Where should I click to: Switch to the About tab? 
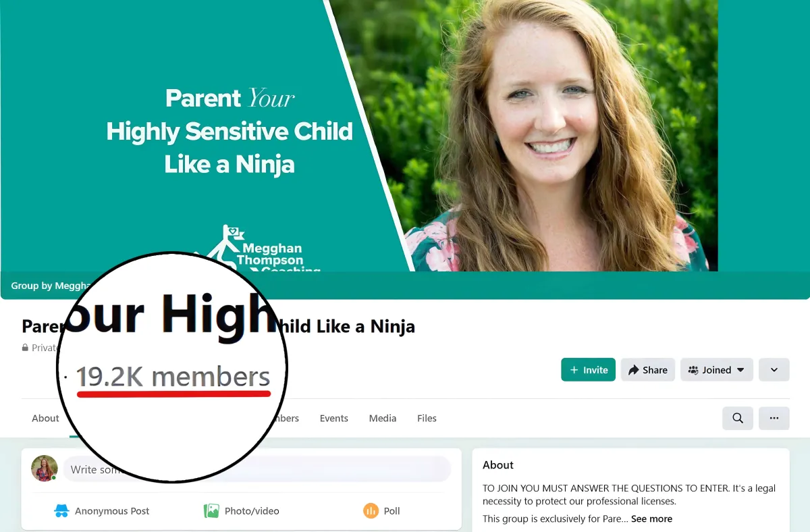click(x=45, y=418)
